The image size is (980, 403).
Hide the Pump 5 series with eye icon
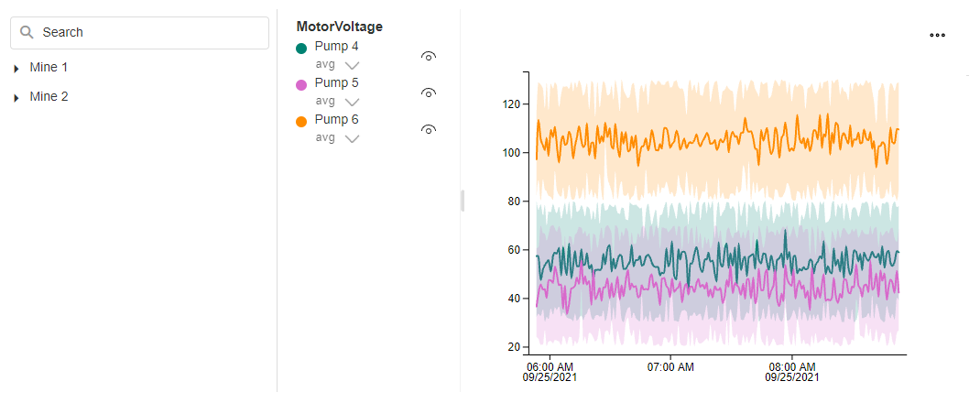(428, 93)
